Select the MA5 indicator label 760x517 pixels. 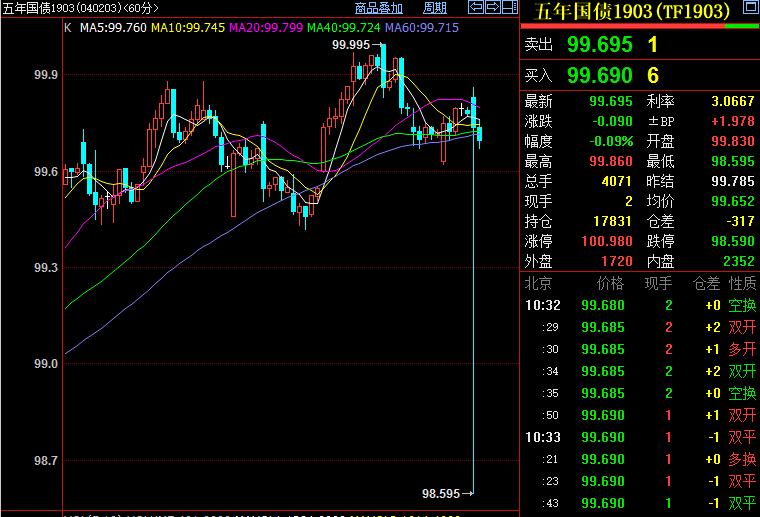(x=113, y=27)
